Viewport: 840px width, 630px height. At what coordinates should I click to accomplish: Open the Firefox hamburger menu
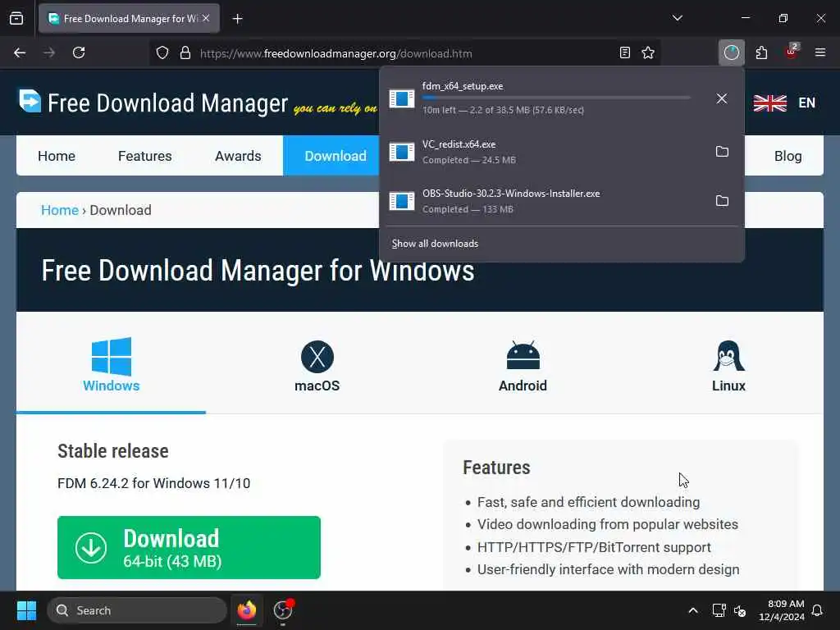click(820, 52)
